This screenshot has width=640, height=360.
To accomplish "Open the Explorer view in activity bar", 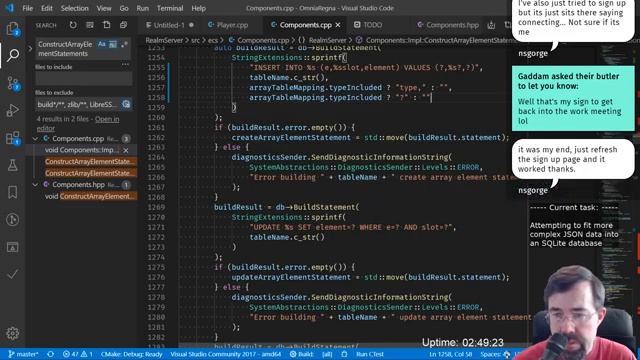I will pyautogui.click(x=13, y=29).
